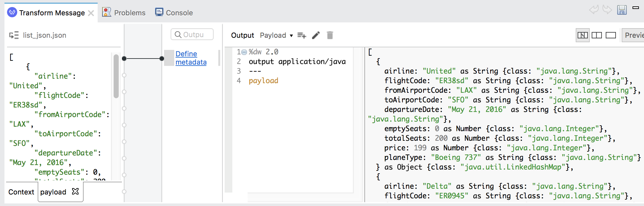Save with the floppy disk icon
The height and width of the screenshot is (206, 644).
pyautogui.click(x=622, y=10)
